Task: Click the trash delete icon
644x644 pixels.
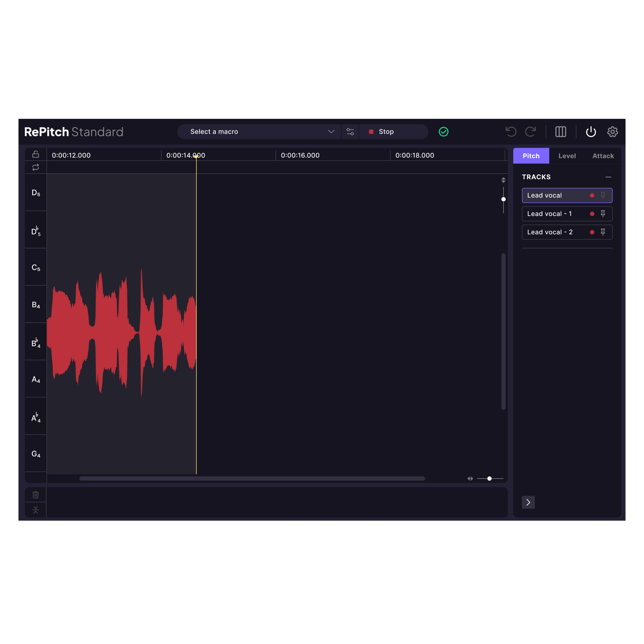Action: (x=36, y=495)
